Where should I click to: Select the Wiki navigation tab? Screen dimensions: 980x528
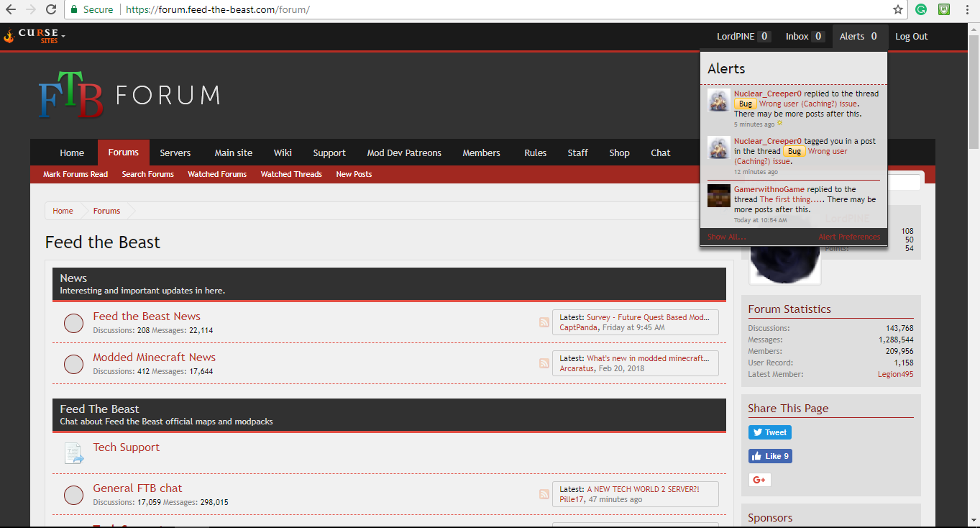(x=283, y=153)
